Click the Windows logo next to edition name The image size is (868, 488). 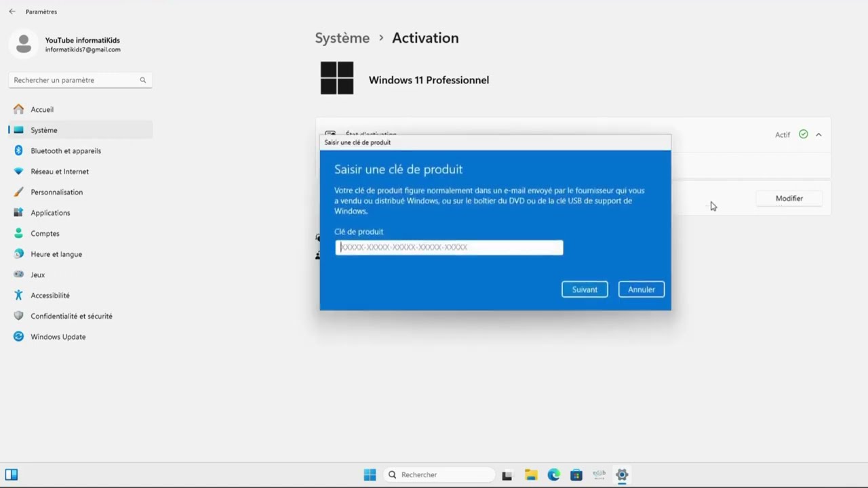337,78
